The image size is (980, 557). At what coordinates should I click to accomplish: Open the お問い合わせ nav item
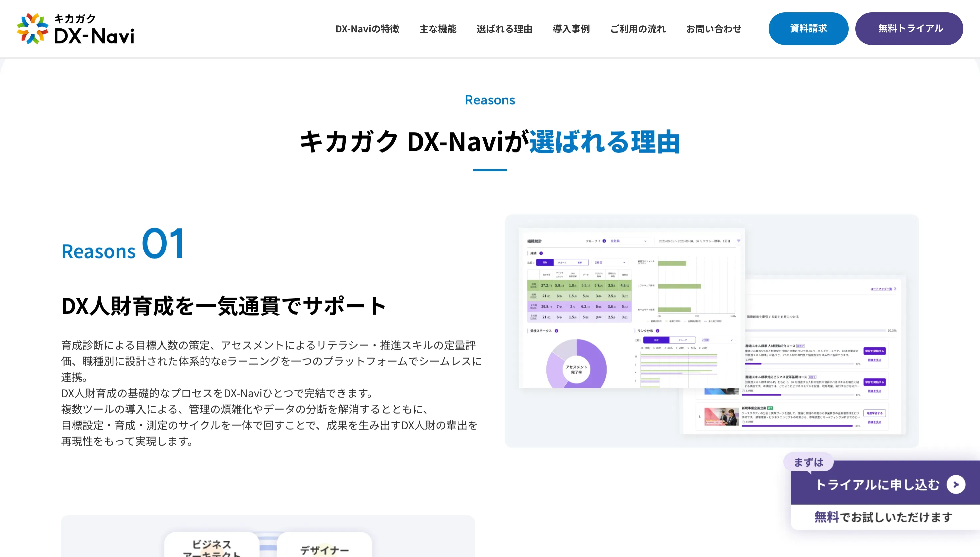coord(714,29)
